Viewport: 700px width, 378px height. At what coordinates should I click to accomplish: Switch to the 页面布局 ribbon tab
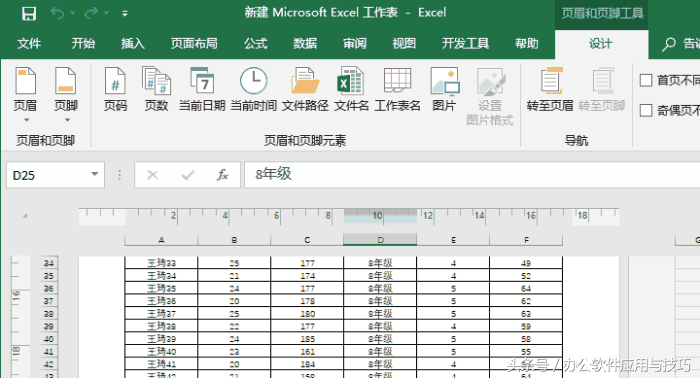click(x=194, y=43)
